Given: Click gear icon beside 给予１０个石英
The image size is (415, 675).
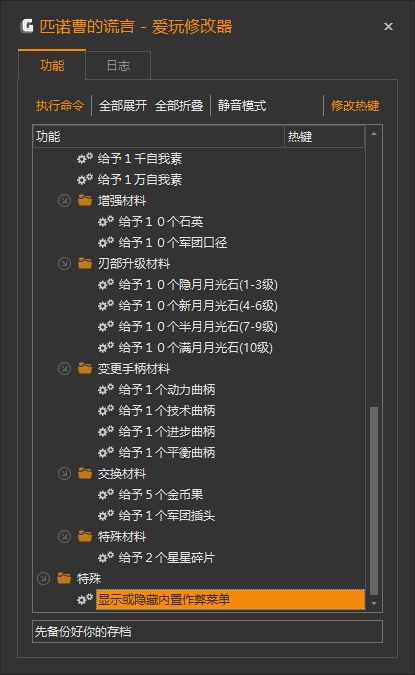Looking at the screenshot, I should click(106, 221).
